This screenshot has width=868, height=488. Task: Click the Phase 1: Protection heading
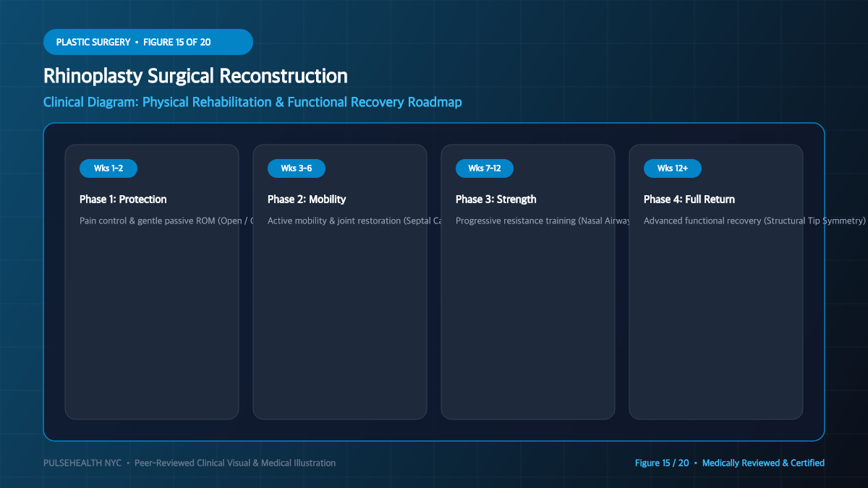(123, 199)
